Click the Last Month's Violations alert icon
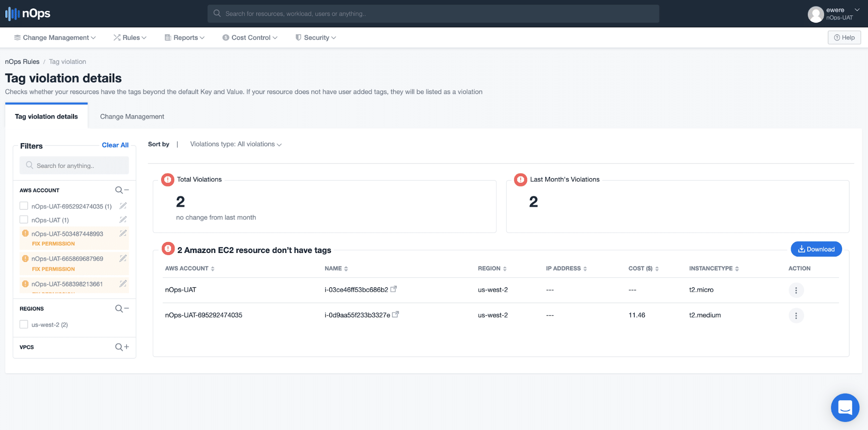868x430 pixels. 521,179
